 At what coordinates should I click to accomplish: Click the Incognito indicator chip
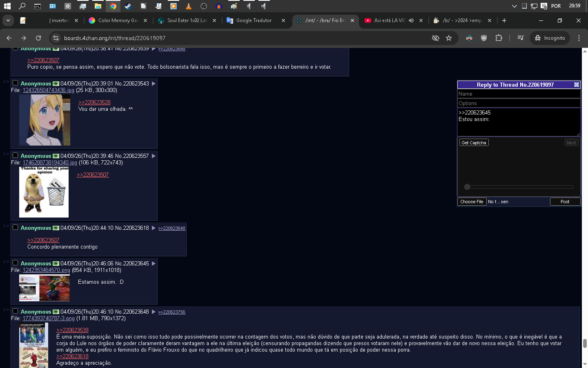[550, 38]
